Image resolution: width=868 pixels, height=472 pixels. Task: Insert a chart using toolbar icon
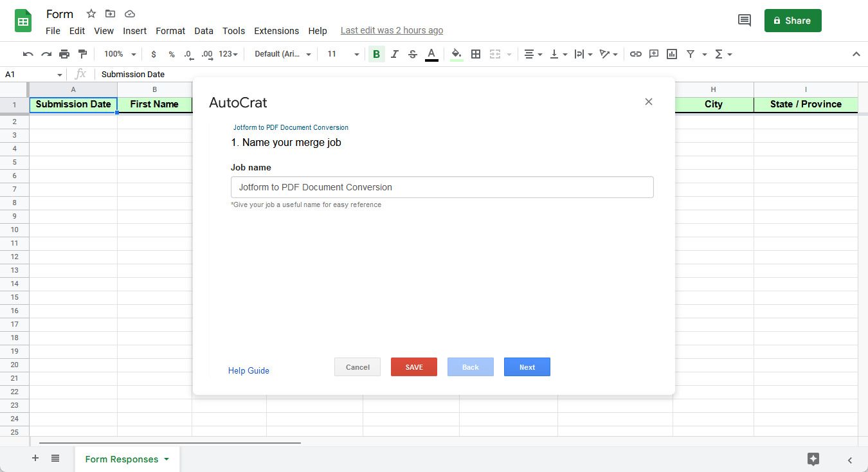pyautogui.click(x=672, y=54)
